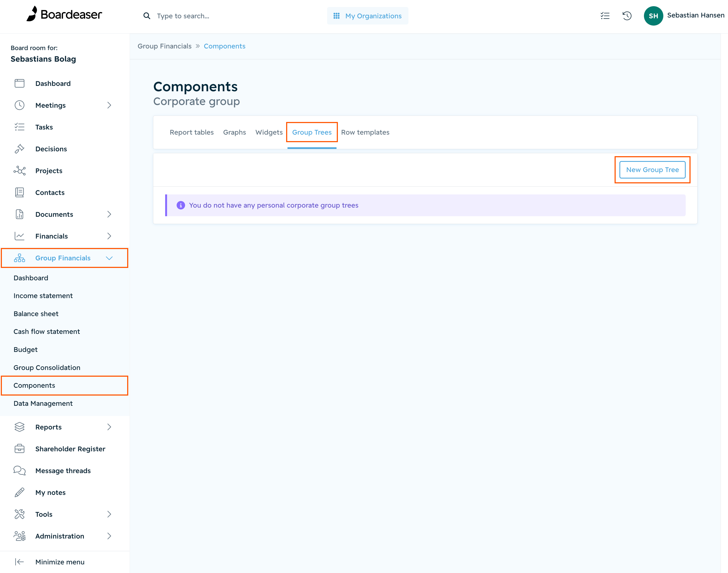
Task: Expand the Meetings submenu chevron
Action: point(109,105)
